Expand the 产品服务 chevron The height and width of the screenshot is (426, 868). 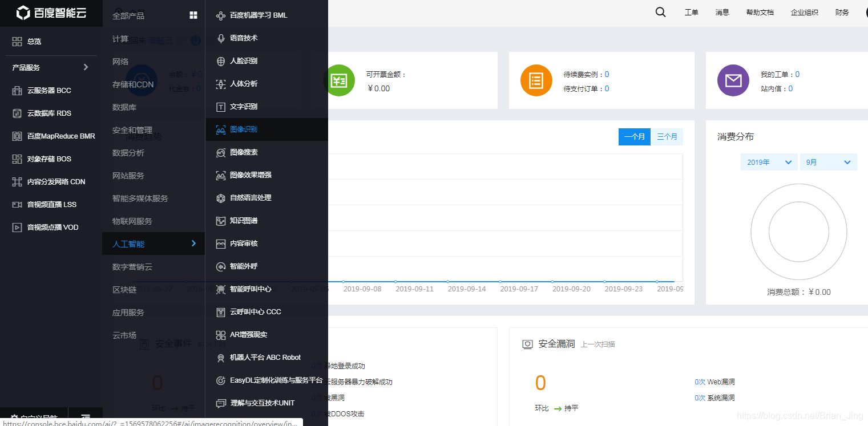tap(86, 67)
